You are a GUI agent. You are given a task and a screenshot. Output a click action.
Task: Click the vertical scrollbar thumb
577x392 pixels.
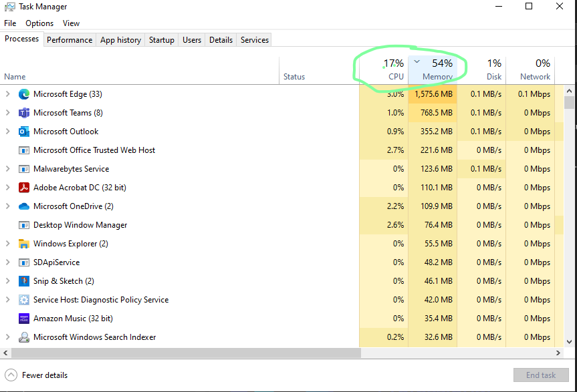569,102
